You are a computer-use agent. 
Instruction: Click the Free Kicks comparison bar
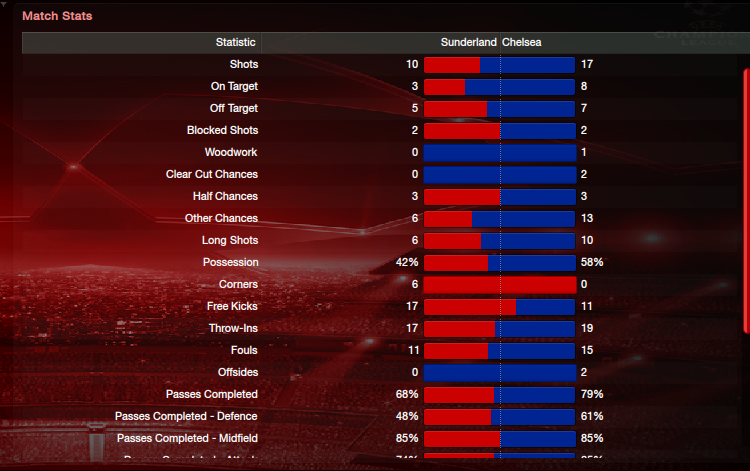click(x=500, y=307)
